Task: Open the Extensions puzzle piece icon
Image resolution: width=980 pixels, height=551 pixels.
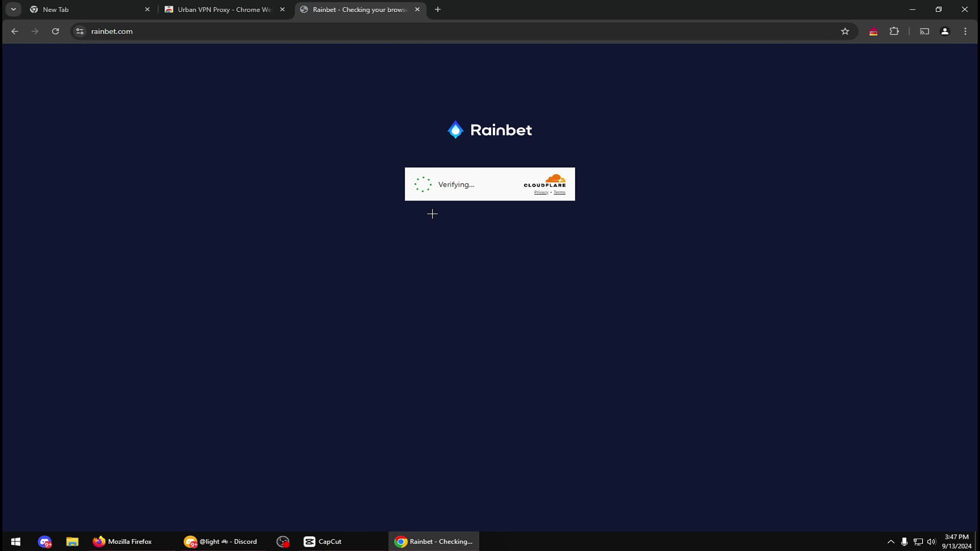Action: click(x=895, y=31)
